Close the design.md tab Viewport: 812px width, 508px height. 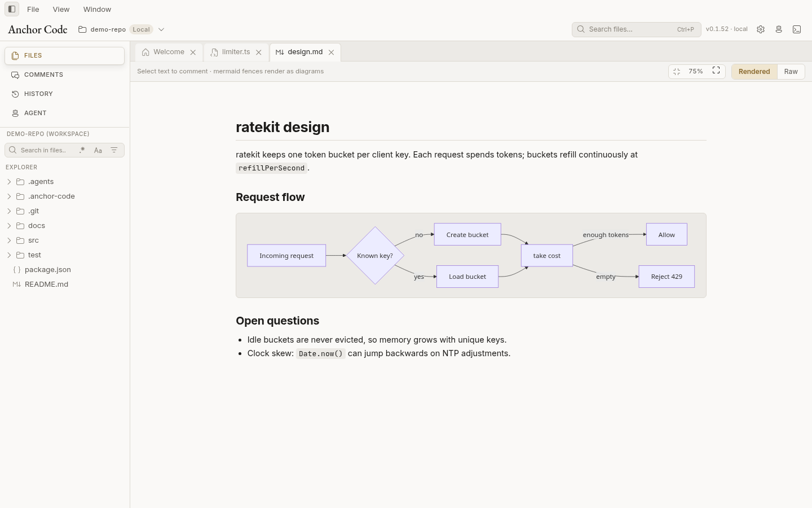click(x=332, y=52)
